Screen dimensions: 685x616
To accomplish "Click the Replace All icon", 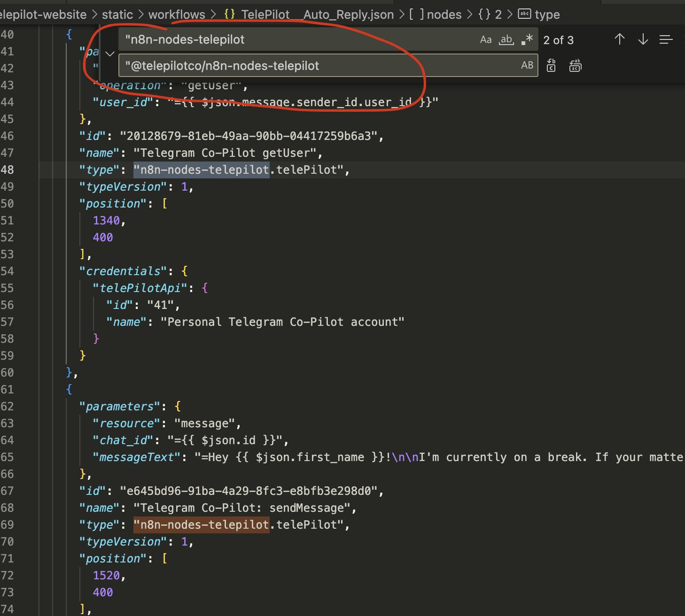I will (575, 65).
